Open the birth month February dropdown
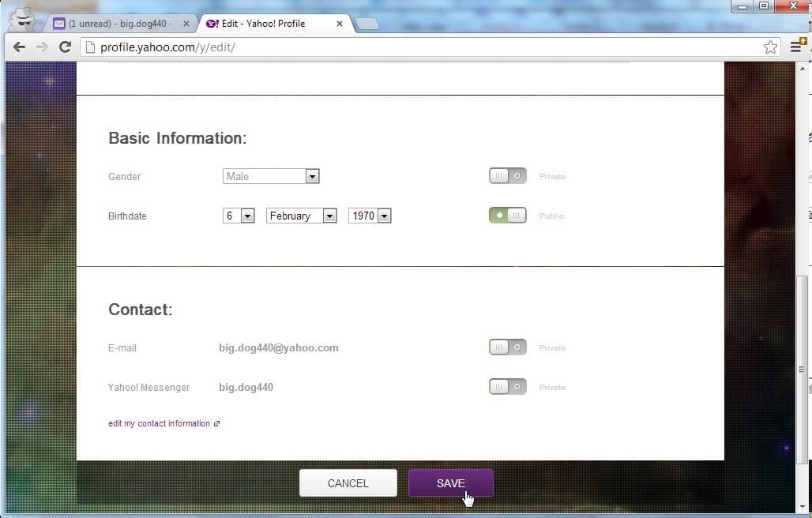Viewport: 812px width, 518px height. click(302, 216)
